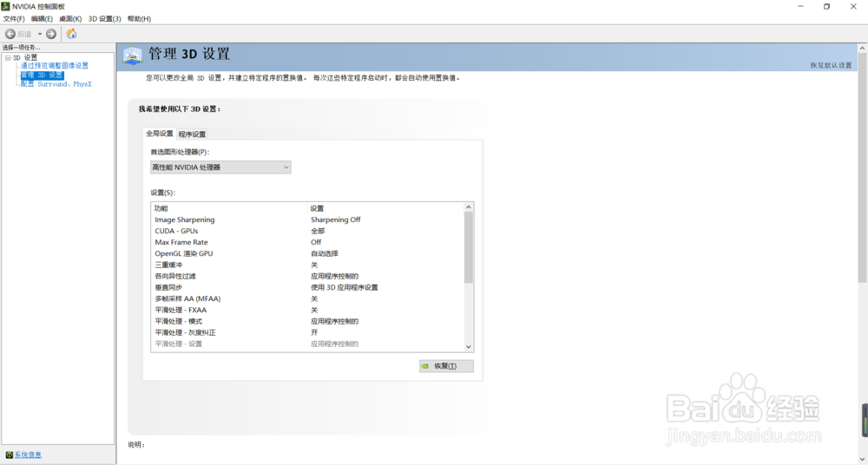Image resolution: width=868 pixels, height=465 pixels.
Task: Open the 帮助(H) menu
Action: (139, 19)
